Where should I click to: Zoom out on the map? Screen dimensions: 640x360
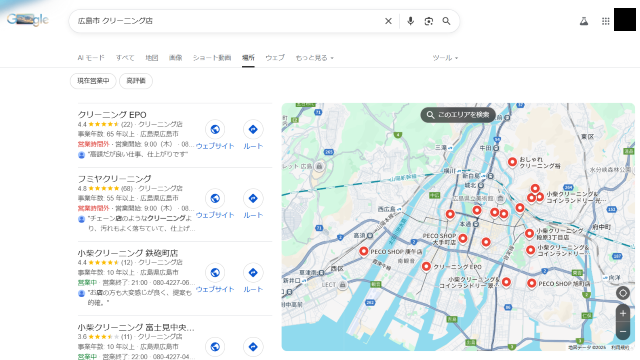(x=623, y=331)
